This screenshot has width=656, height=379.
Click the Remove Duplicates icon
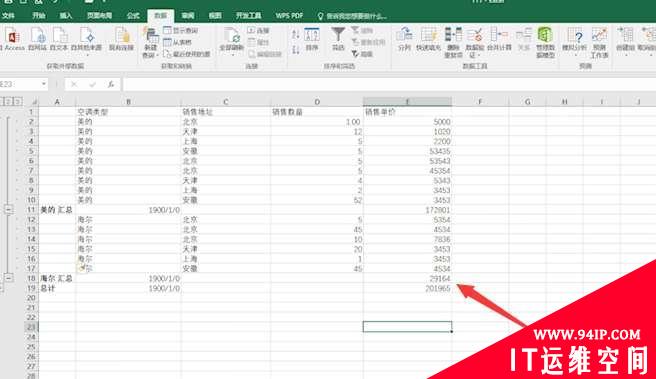coord(453,42)
